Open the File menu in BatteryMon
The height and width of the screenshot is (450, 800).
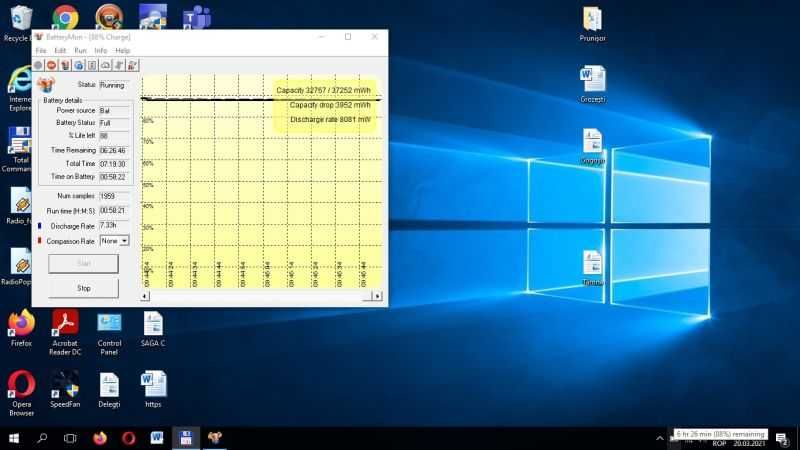click(x=41, y=51)
